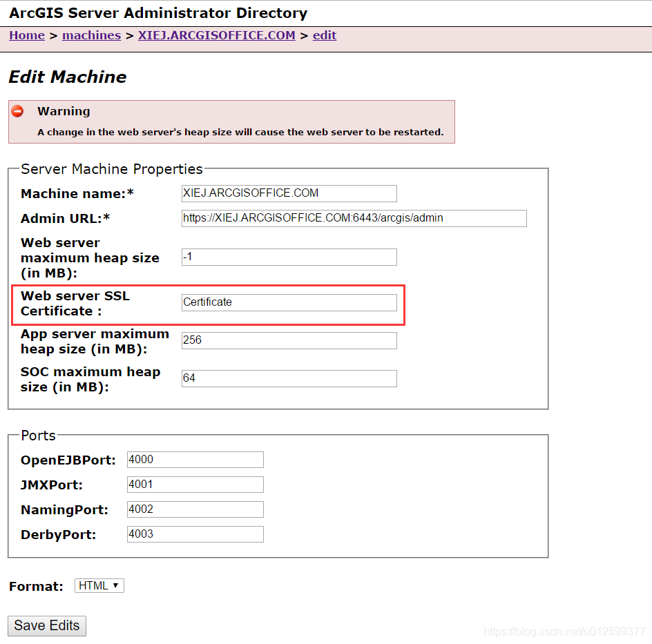Focus the Machine name input field
Screen dimensions: 652x644
click(289, 194)
